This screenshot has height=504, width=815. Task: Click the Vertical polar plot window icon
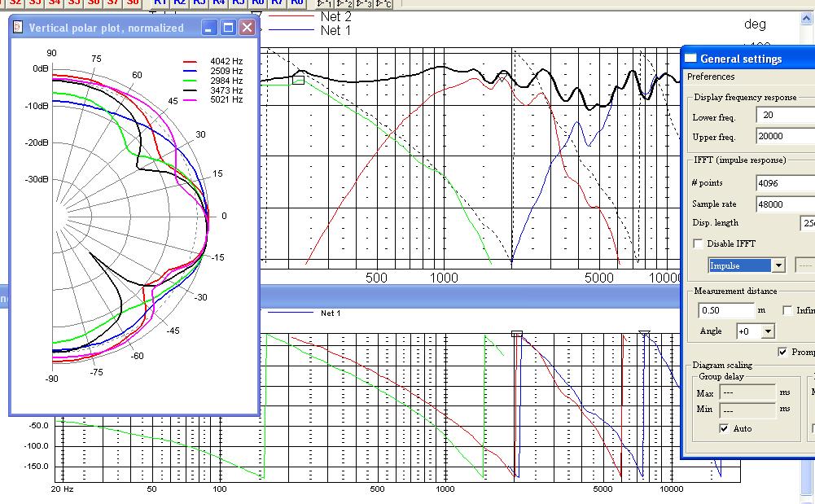[x=18, y=27]
